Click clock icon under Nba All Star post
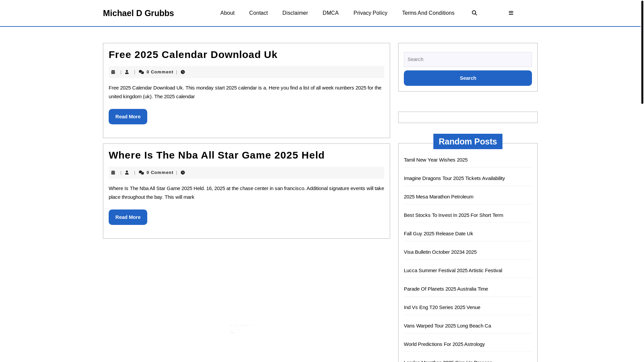644x362 pixels. click(183, 173)
